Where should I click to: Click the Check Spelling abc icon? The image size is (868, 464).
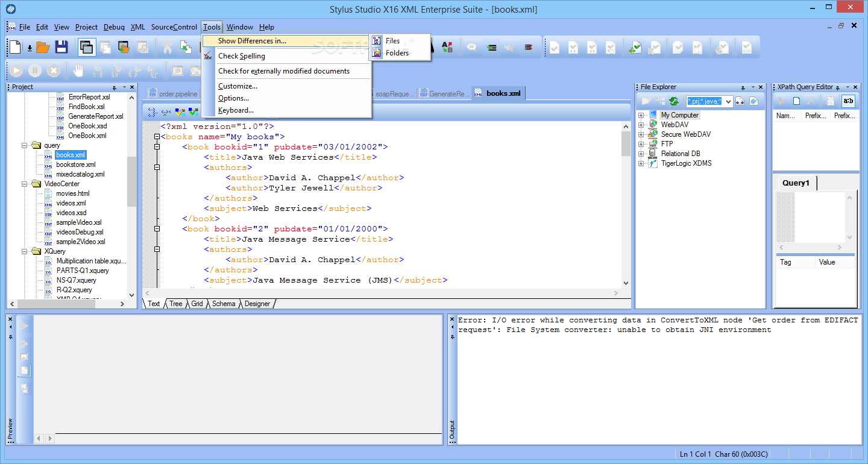[209, 56]
